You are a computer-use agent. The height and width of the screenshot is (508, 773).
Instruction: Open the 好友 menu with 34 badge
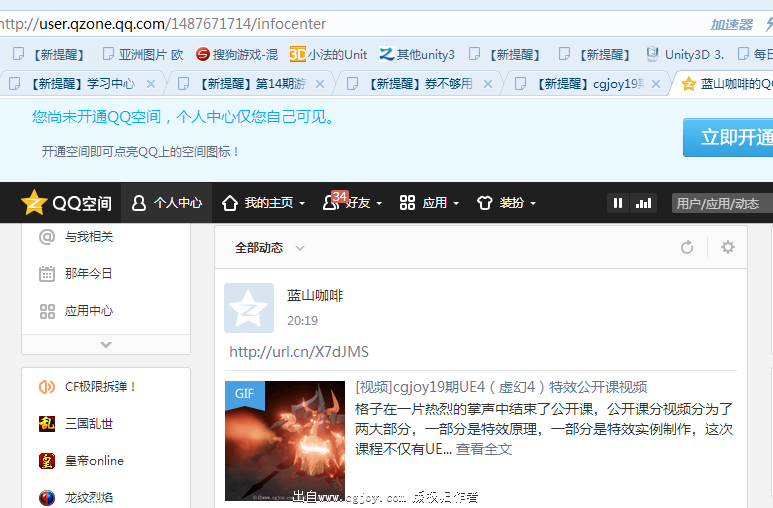click(352, 202)
